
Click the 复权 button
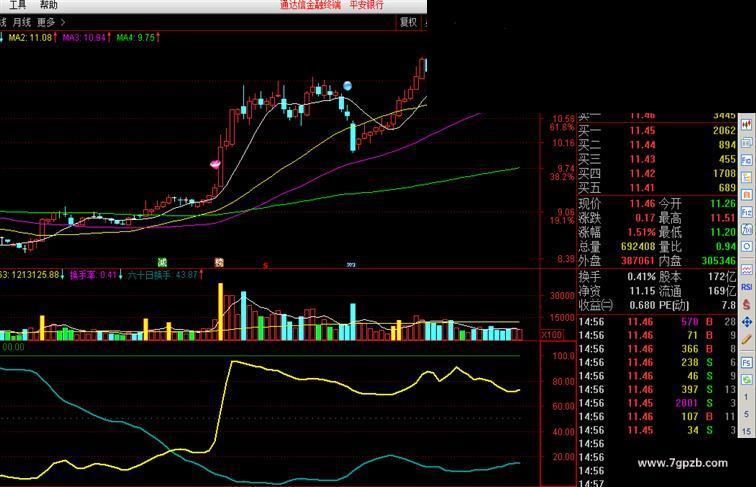408,22
